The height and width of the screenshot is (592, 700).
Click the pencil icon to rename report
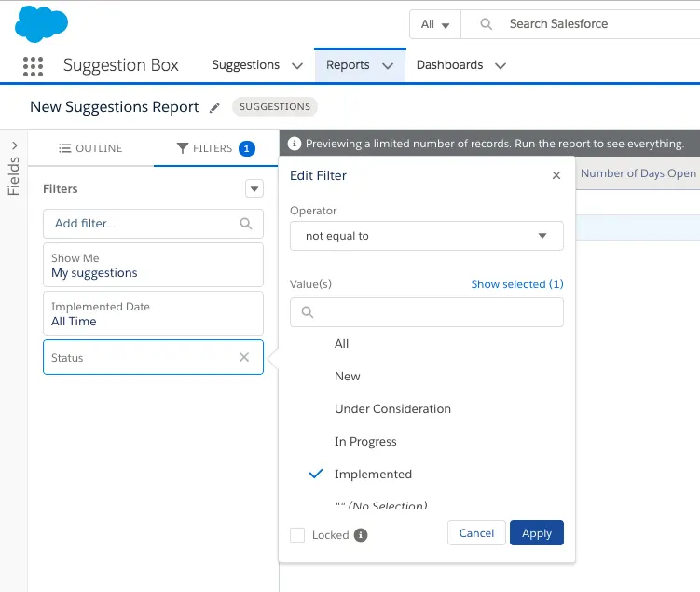point(214,107)
